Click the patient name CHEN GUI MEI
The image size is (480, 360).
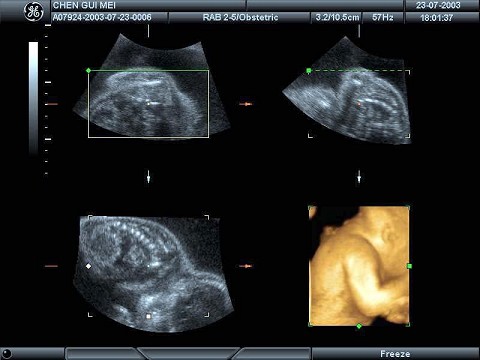coord(84,5)
